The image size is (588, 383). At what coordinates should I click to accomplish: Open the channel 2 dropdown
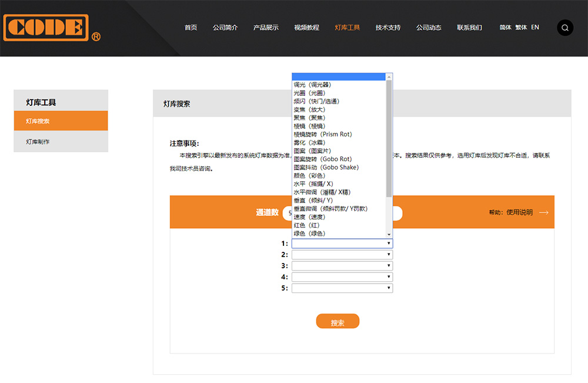342,255
